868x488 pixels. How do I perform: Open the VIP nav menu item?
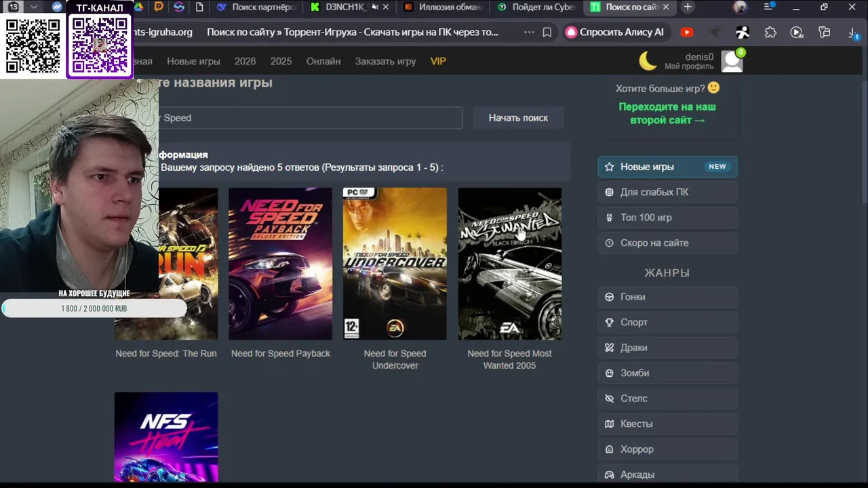point(438,61)
